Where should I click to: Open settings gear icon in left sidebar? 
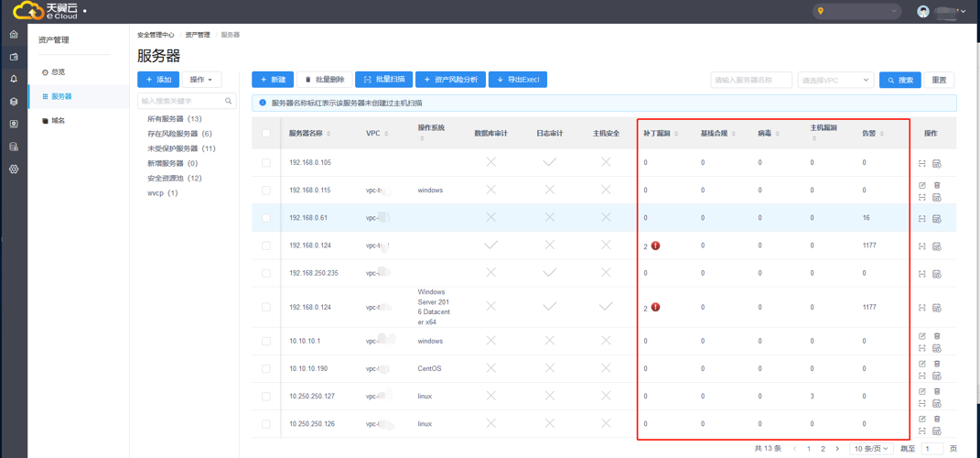pyautogui.click(x=14, y=169)
